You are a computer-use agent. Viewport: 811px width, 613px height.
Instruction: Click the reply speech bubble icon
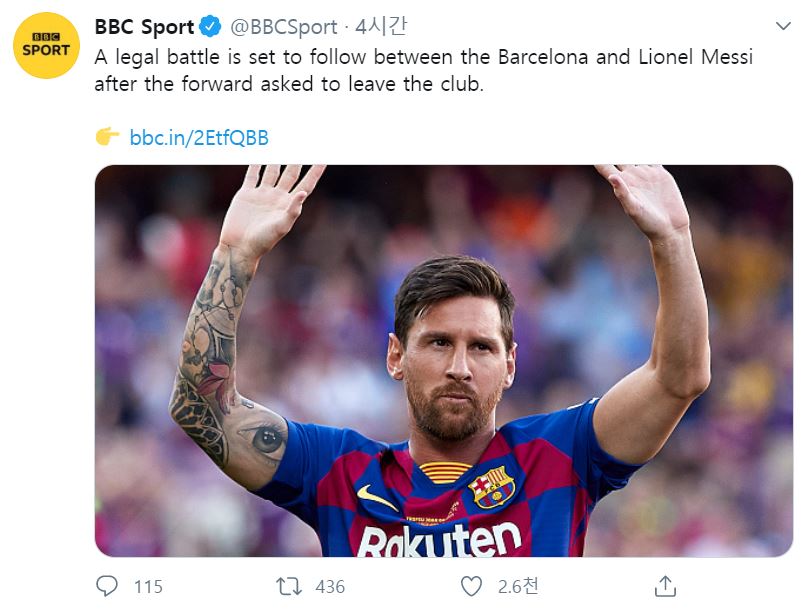pos(107,586)
